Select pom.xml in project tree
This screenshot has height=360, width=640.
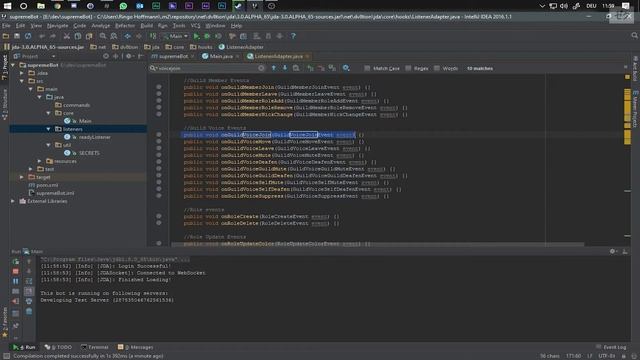[47, 185]
